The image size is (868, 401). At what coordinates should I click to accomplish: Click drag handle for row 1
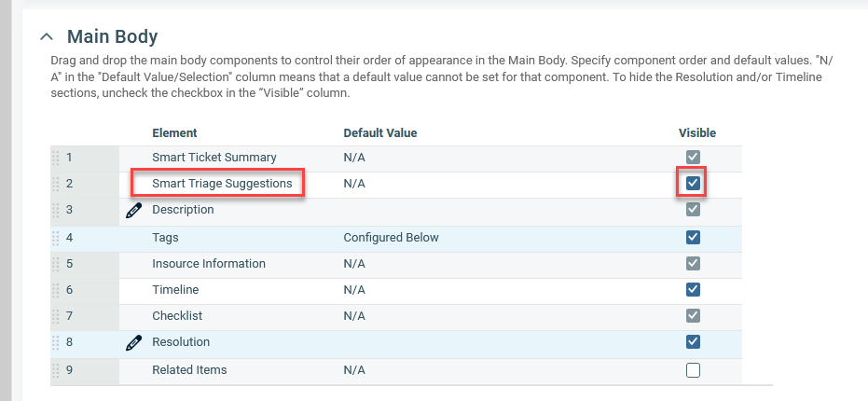click(x=55, y=158)
